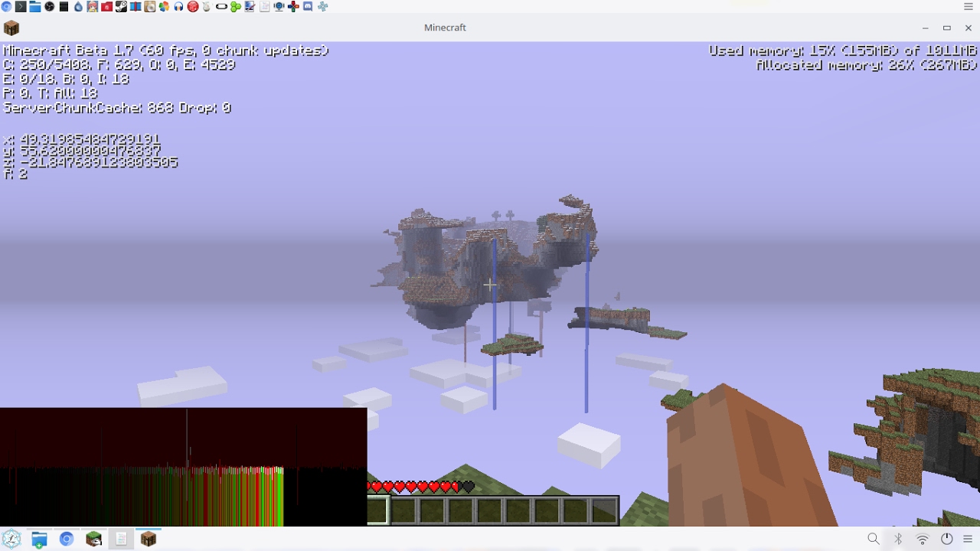Open the blue file manager in top panel
This screenshot has height=551, width=980.
(x=34, y=7)
